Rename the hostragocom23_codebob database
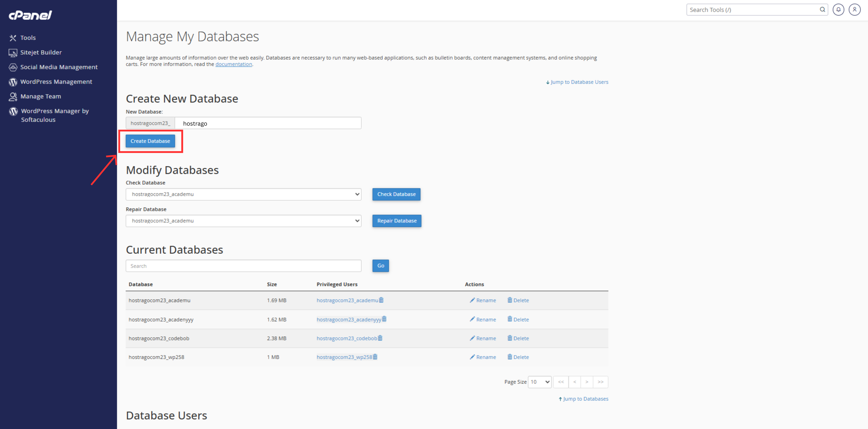Image resolution: width=868 pixels, height=429 pixels. [483, 338]
